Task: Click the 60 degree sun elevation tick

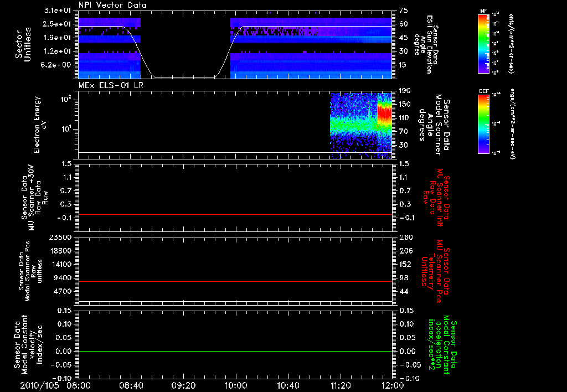Action: [404, 24]
